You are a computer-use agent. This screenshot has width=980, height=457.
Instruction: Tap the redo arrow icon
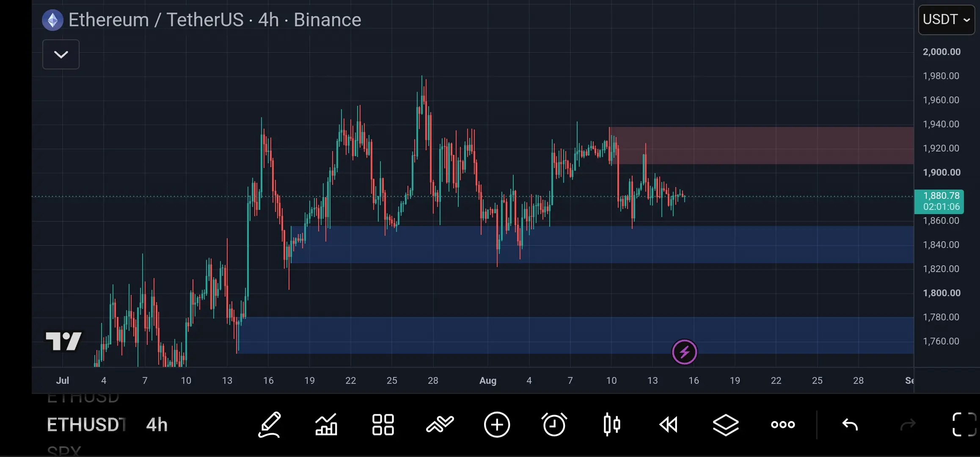[x=908, y=424]
